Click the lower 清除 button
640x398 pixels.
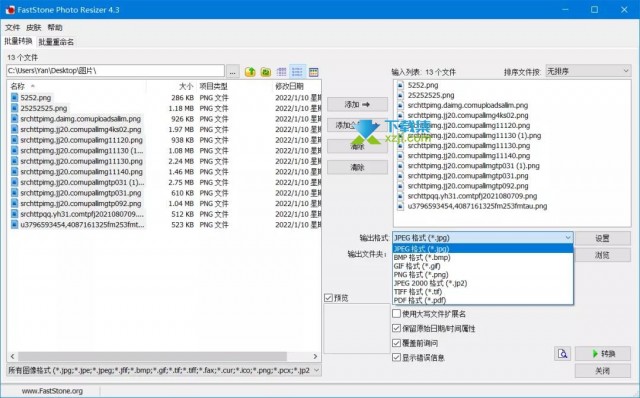[357, 167]
